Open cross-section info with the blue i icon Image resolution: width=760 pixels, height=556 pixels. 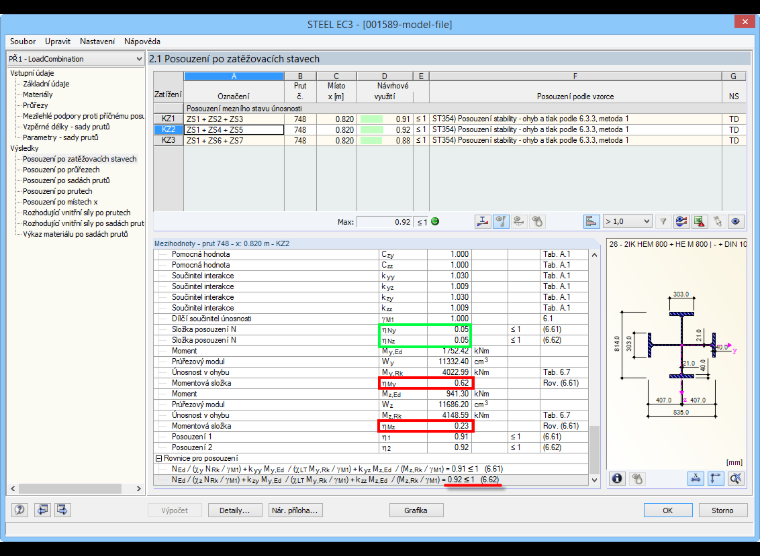[x=617, y=478]
